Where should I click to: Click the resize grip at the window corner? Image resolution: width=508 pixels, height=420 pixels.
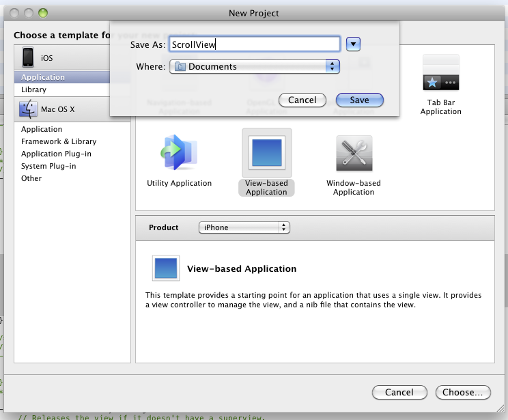coord(501,408)
